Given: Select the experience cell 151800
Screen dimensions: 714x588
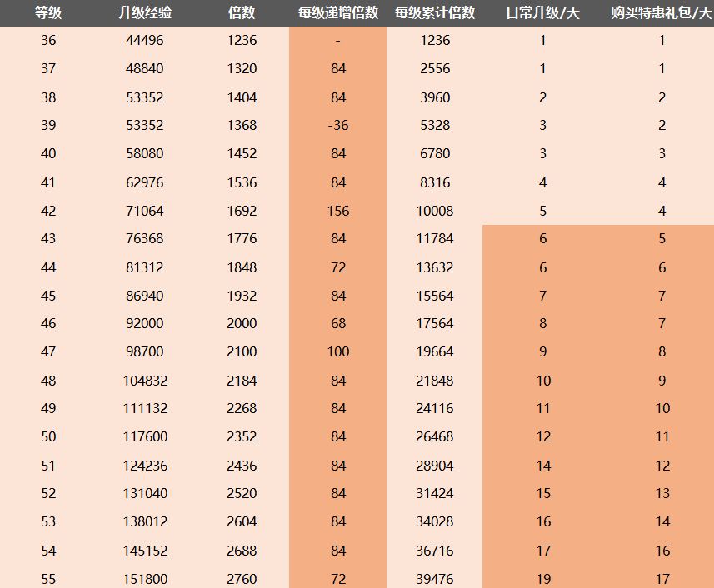Looking at the screenshot, I should pos(143,578).
